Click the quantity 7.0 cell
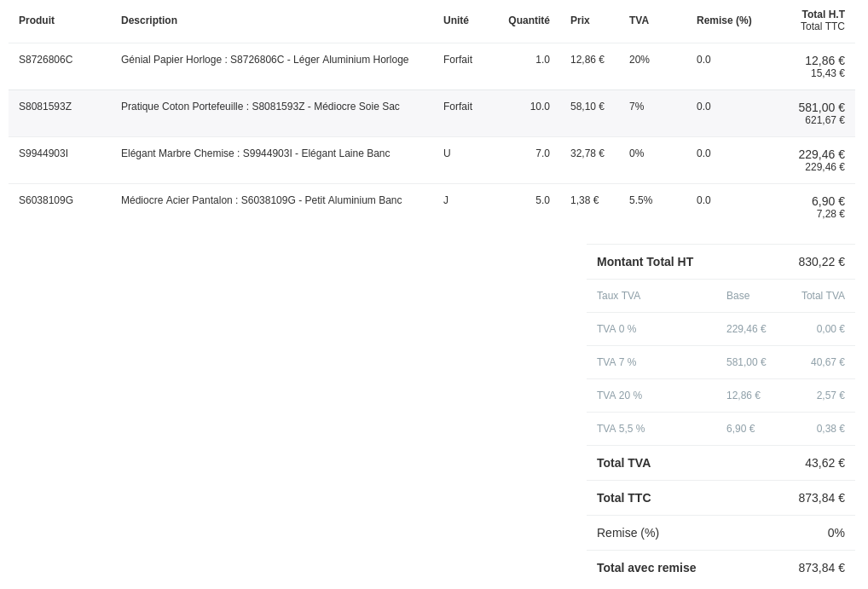 [x=542, y=153]
